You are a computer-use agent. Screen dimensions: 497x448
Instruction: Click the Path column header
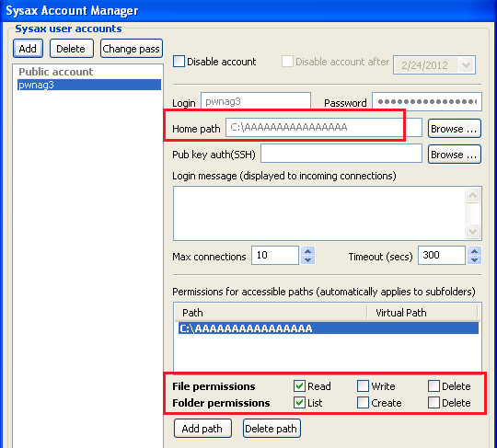click(x=271, y=313)
